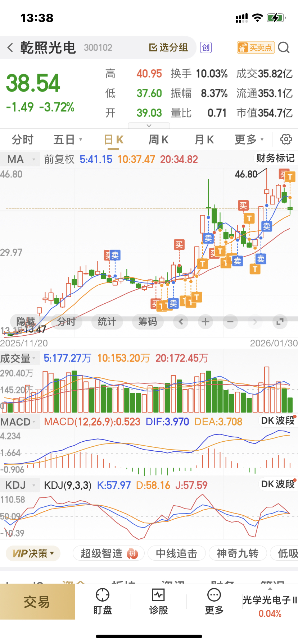Switch to the 月K tab
Image resolution: width=298 pixels, height=644 pixels.
click(204, 139)
